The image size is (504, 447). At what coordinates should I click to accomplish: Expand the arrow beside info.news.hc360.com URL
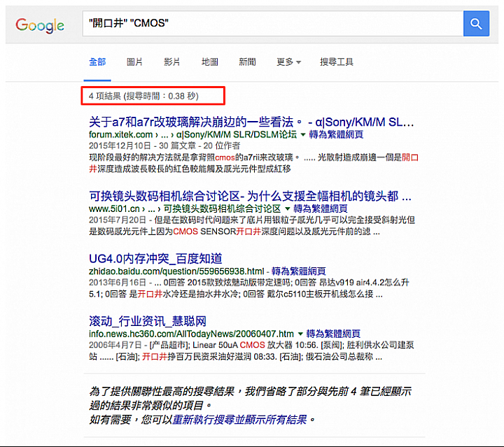[x=300, y=334]
